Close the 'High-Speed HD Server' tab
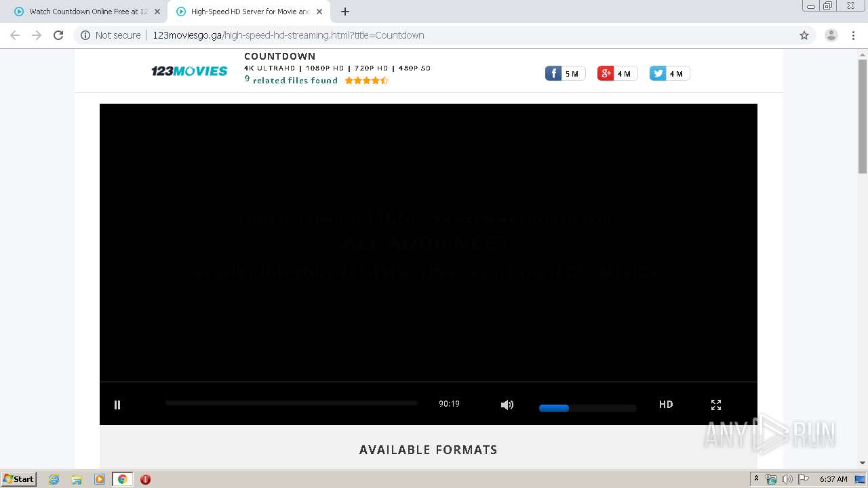Image resolution: width=868 pixels, height=488 pixels. [319, 12]
